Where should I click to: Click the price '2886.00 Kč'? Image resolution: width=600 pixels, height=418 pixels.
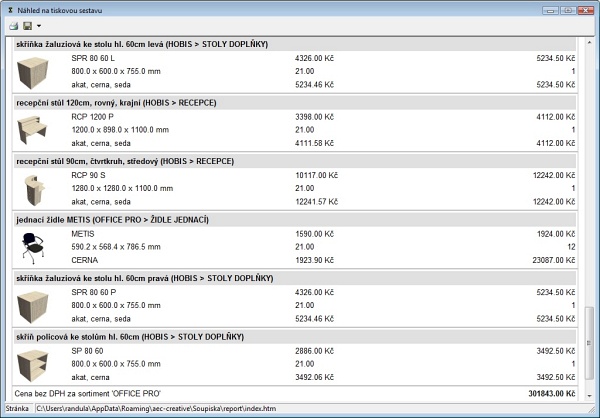pos(314,351)
